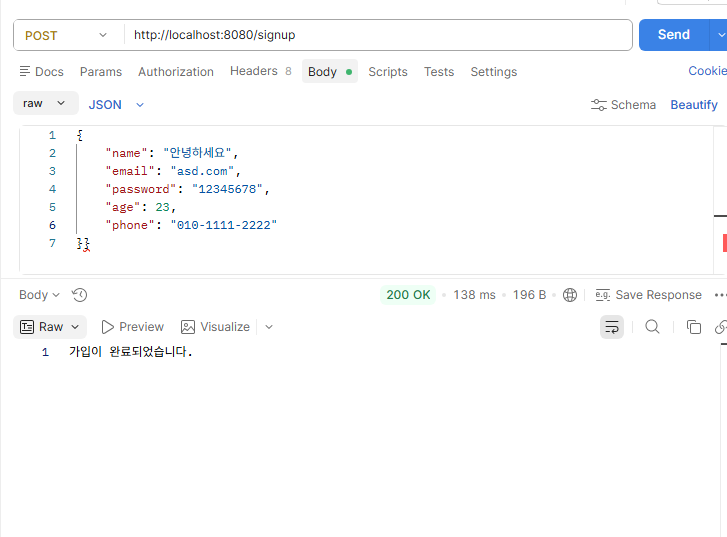Toggle word wrap in response

click(612, 327)
